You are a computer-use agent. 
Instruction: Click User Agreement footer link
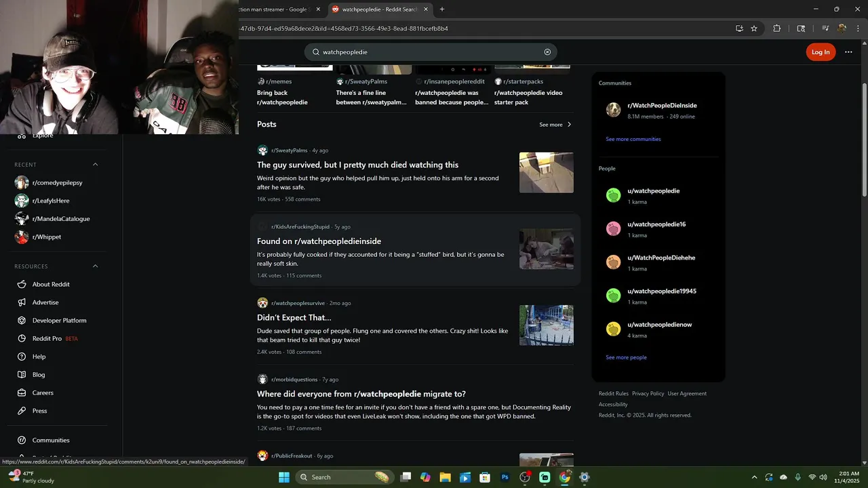coord(687,394)
